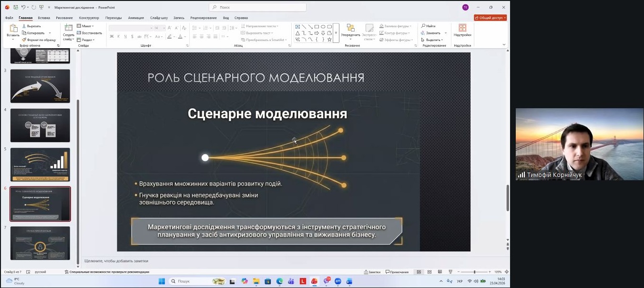Image resolution: width=644 pixels, height=288 pixels.
Task: Switch to the Переходы tab
Action: pos(113,18)
